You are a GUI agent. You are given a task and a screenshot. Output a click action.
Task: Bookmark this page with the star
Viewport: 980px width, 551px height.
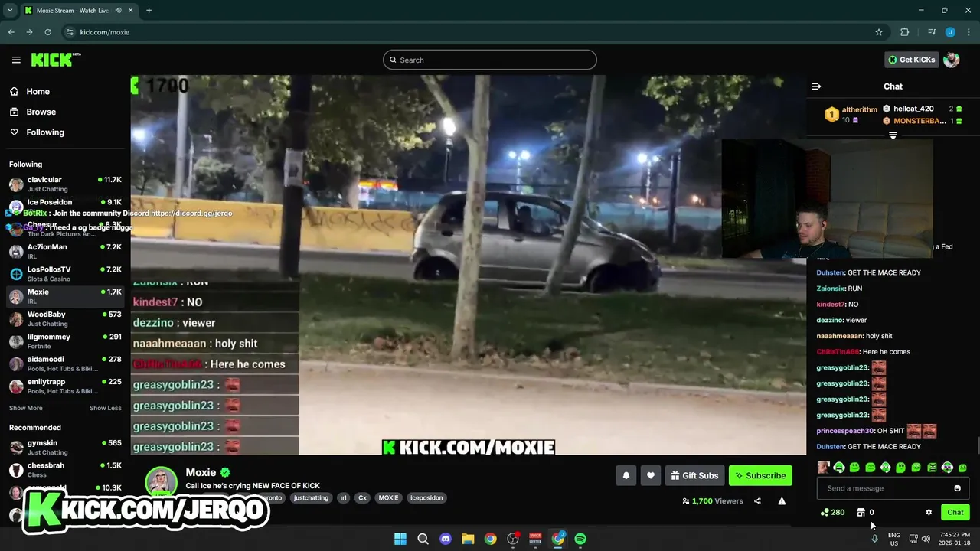tap(879, 32)
